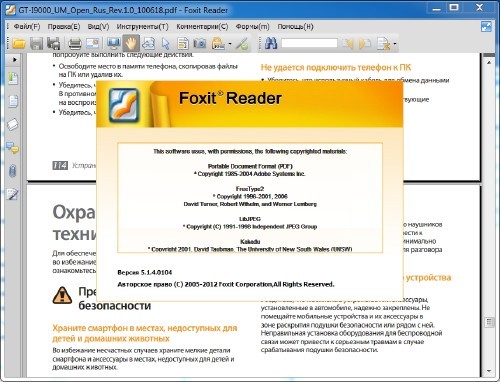Open a file with the folder icon
The height and width of the screenshot is (382, 500).
coord(19,44)
